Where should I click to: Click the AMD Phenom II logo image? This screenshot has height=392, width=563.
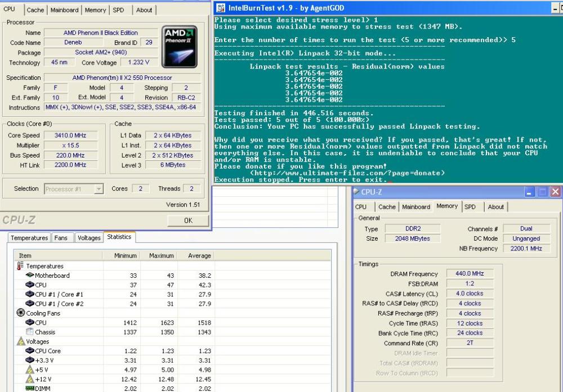click(x=179, y=47)
